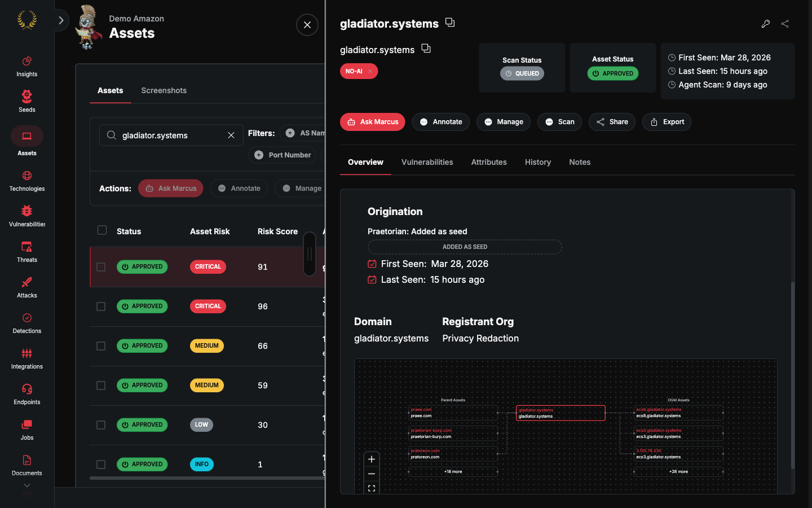The height and width of the screenshot is (508, 812).
Task: Open Jobs in the sidebar
Action: pyautogui.click(x=27, y=430)
